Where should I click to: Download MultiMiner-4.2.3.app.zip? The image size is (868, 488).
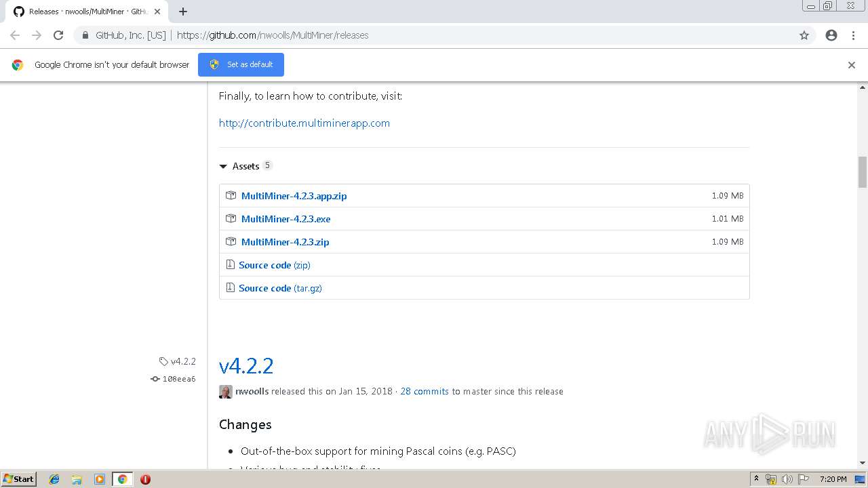click(x=294, y=196)
